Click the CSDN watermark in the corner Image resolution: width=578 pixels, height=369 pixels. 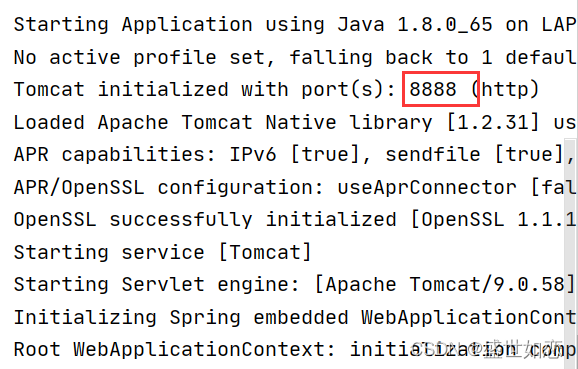tap(487, 349)
